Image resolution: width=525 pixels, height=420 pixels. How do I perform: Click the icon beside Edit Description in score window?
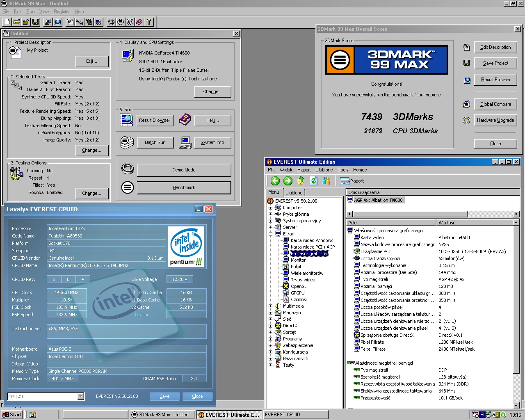(x=466, y=47)
